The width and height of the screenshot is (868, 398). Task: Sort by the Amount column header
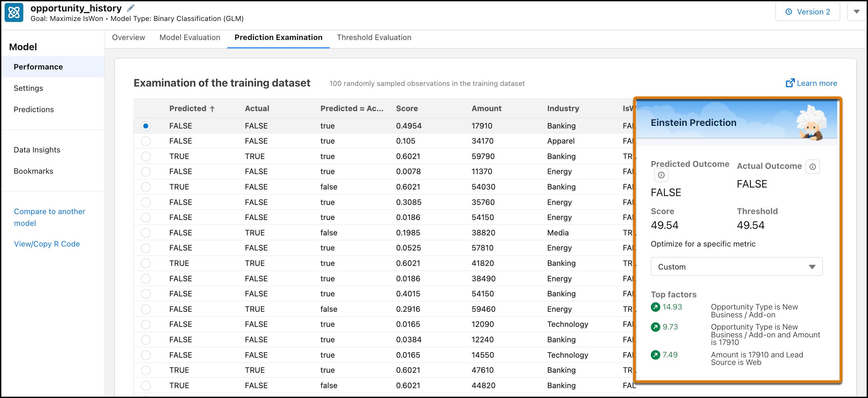(486, 109)
